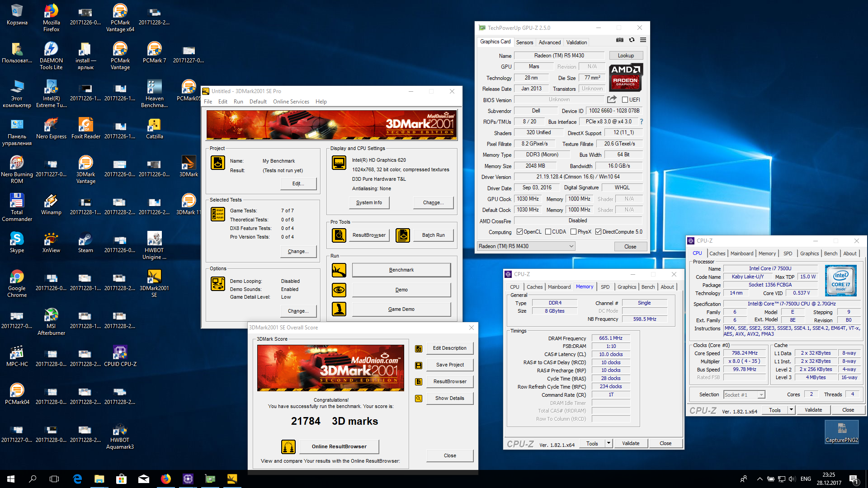Click the CPU Name field Intel Core i7 7500U
Image resolution: width=868 pixels, height=488 pixels.
770,268
